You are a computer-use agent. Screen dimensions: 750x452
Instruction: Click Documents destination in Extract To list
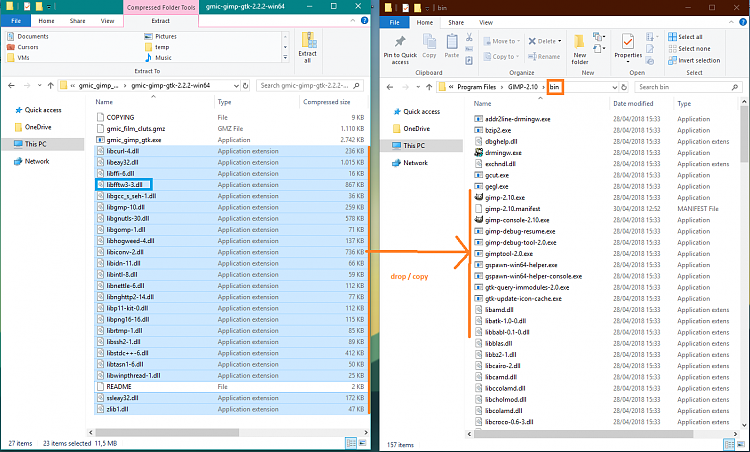tap(28, 36)
